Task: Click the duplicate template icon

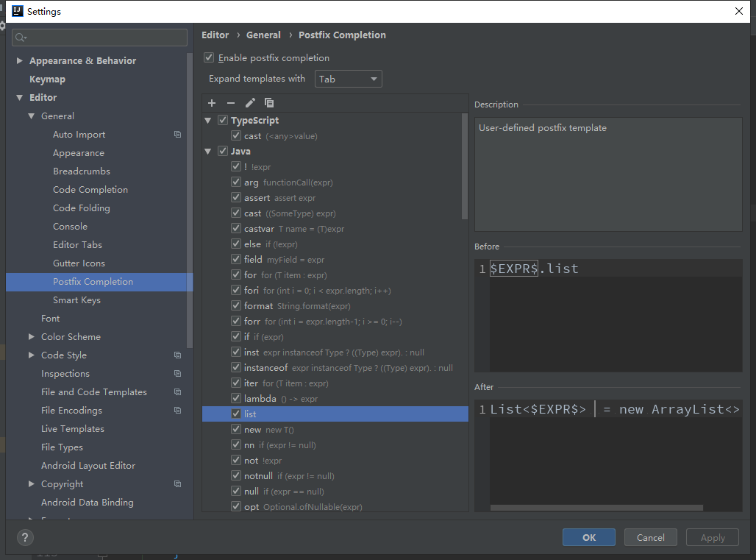Action: pyautogui.click(x=268, y=102)
